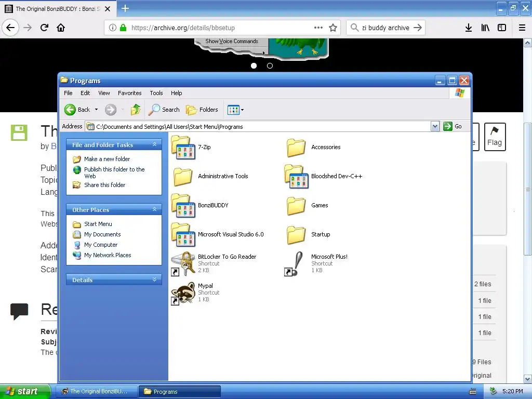532x399 pixels.
Task: Click the Programs taskbar button
Action: tap(180, 392)
